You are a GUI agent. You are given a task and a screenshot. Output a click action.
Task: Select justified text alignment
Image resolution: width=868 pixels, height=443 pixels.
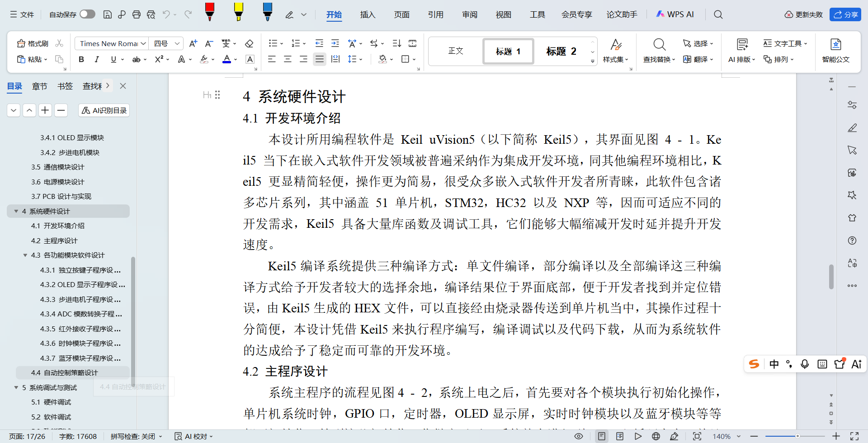tap(320, 59)
